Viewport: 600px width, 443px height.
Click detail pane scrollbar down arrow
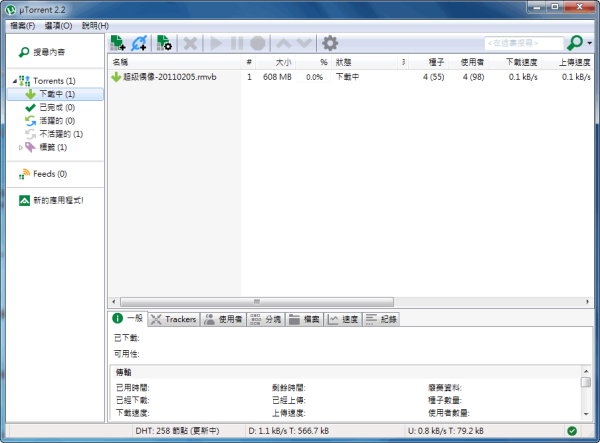click(586, 414)
